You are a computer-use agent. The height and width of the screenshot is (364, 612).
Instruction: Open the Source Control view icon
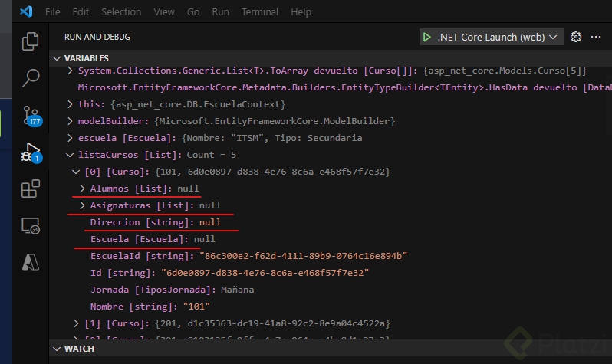(x=31, y=115)
